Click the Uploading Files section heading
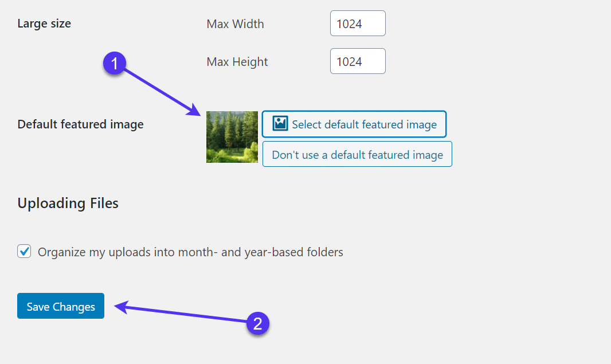 click(x=68, y=203)
